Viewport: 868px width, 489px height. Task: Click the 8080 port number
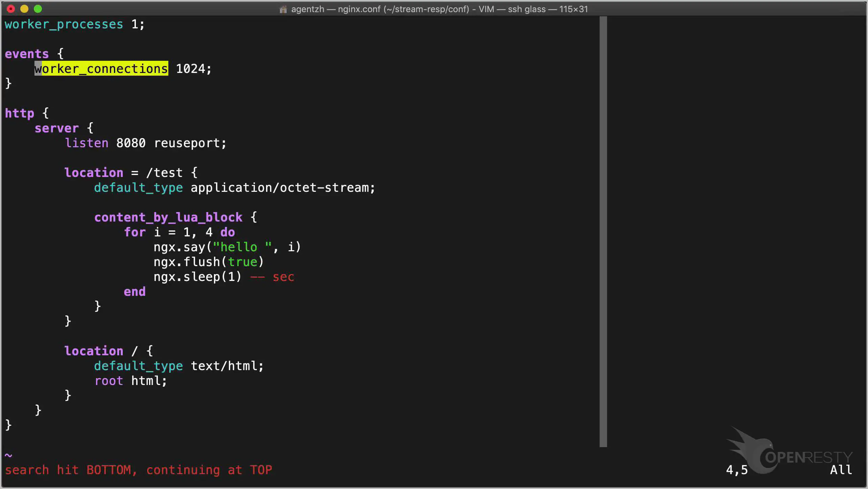click(x=131, y=143)
